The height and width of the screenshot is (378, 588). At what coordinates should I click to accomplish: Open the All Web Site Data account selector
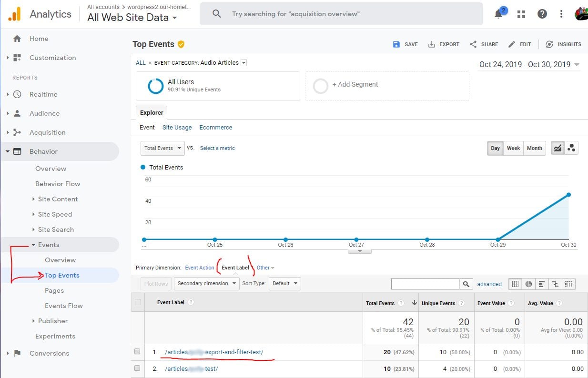[132, 18]
